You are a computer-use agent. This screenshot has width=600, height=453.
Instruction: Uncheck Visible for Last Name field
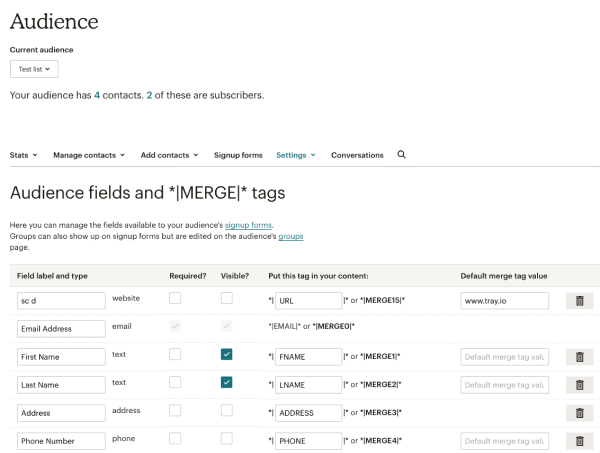[227, 383]
